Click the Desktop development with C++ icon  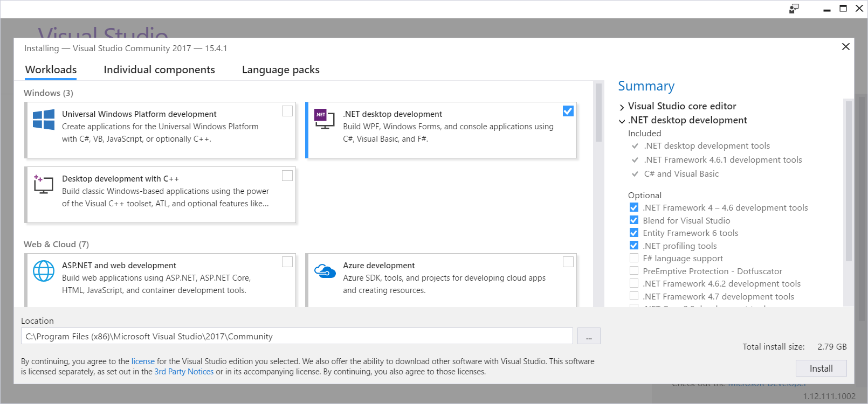click(x=43, y=184)
